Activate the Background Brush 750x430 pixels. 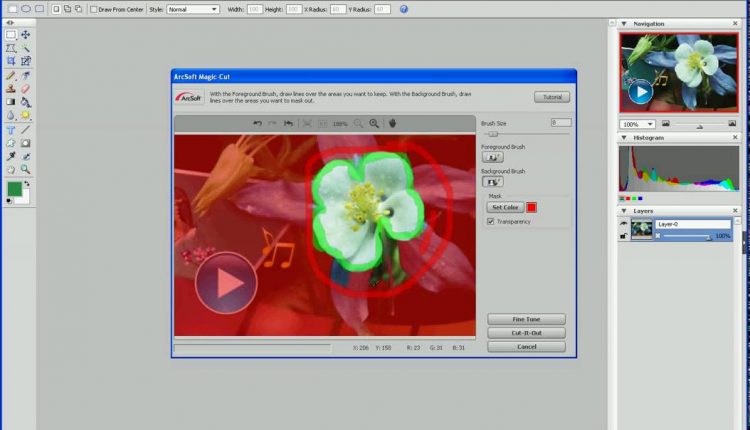493,182
